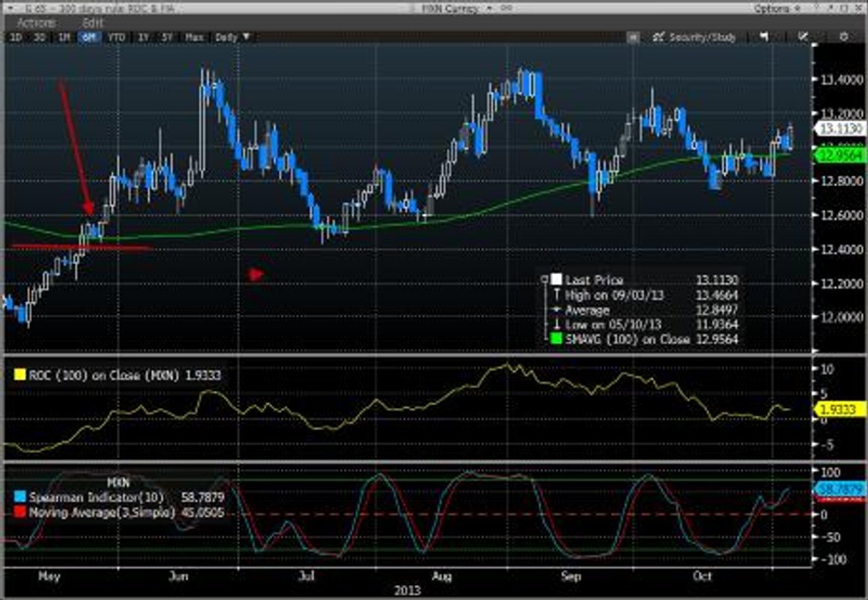868x600 pixels.
Task: Click the red triangle marker on the chart
Action: [256, 274]
